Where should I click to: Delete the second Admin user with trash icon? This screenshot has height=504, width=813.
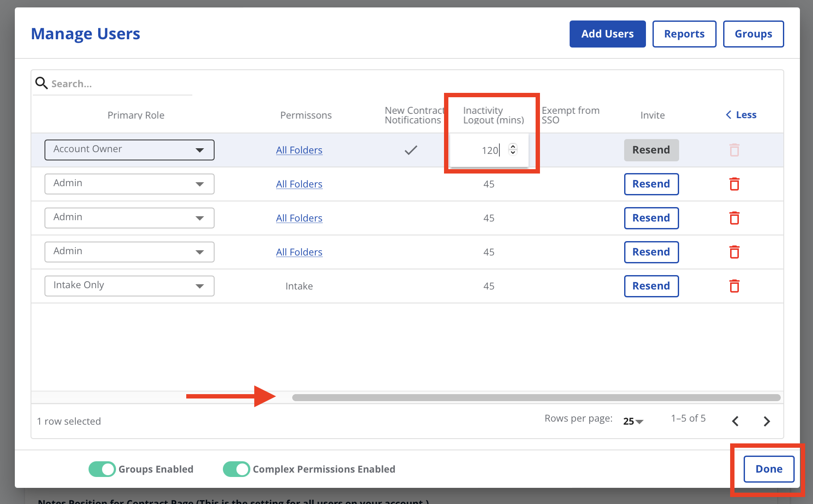click(734, 218)
